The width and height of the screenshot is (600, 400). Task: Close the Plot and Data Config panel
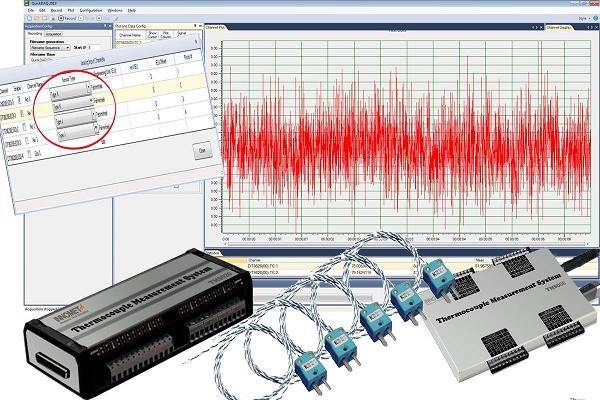[200, 26]
